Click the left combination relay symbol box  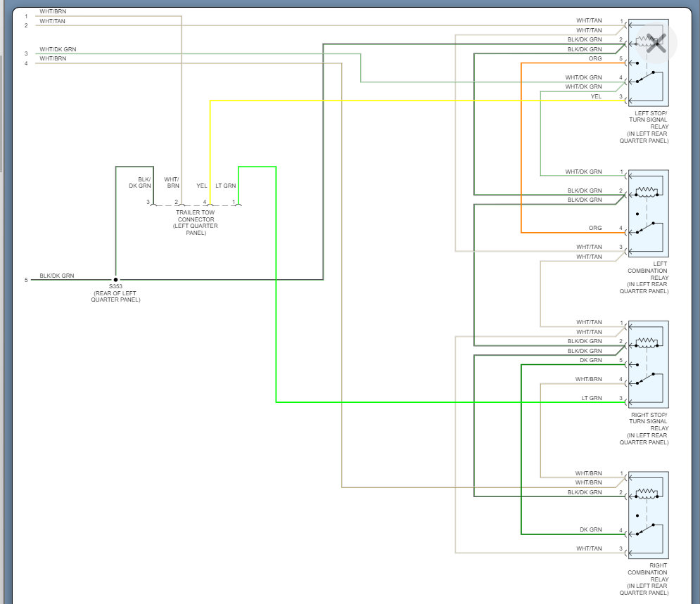pos(648,213)
